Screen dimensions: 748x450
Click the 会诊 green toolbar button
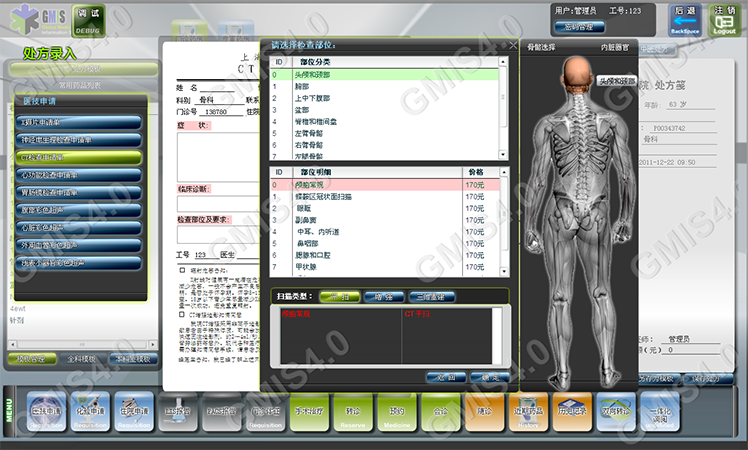(x=441, y=412)
